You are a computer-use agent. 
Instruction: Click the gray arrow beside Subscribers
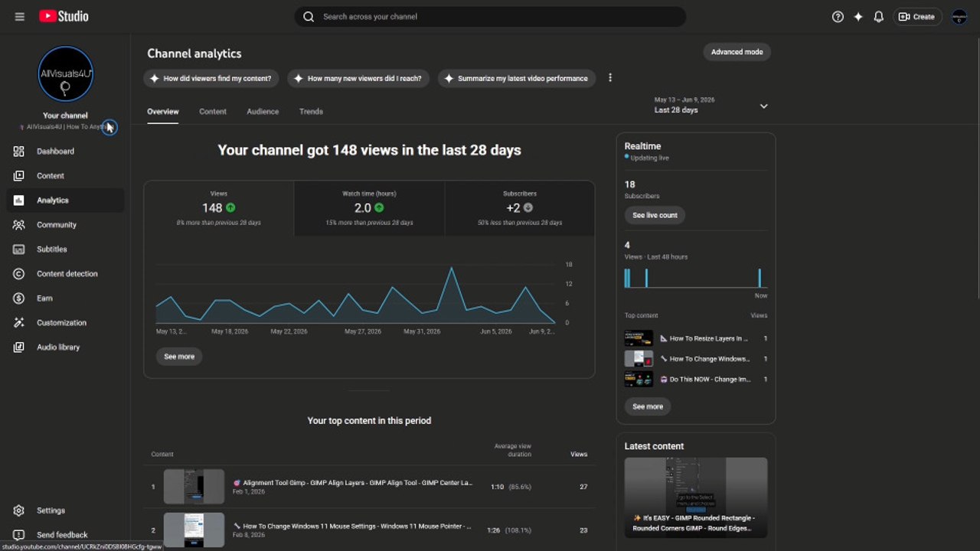(x=528, y=207)
